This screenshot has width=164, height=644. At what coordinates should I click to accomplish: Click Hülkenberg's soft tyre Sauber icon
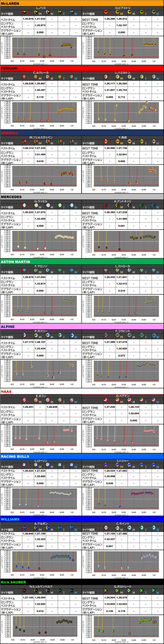[x=24, y=590]
